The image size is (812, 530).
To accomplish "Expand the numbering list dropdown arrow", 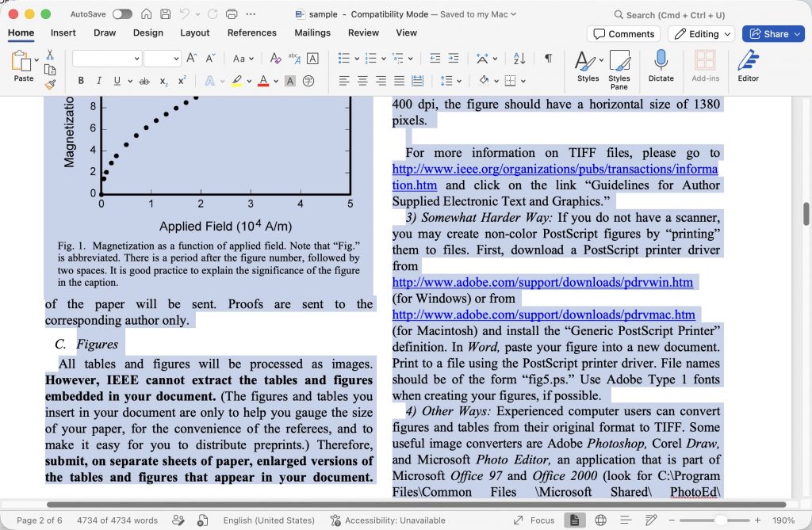I will tap(384, 59).
